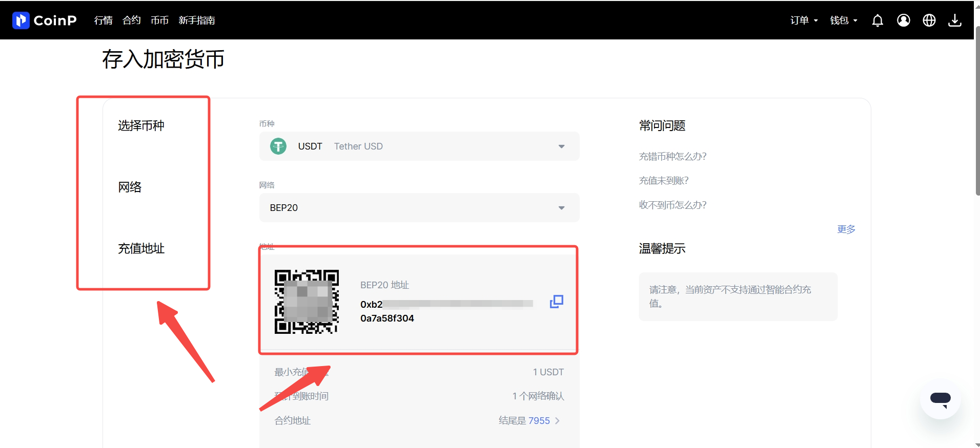The height and width of the screenshot is (448, 980).
Task: Expand the 钱包 wallet dropdown
Action: coord(844,20)
